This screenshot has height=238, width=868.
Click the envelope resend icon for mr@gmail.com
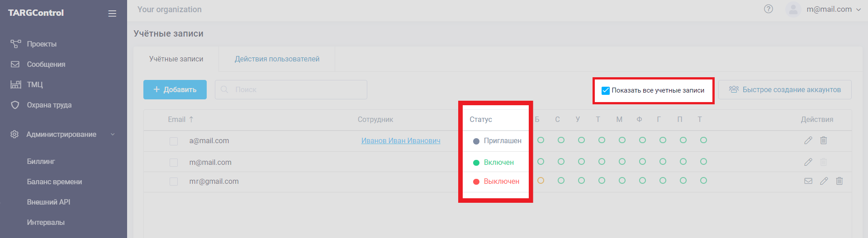pyautogui.click(x=808, y=181)
